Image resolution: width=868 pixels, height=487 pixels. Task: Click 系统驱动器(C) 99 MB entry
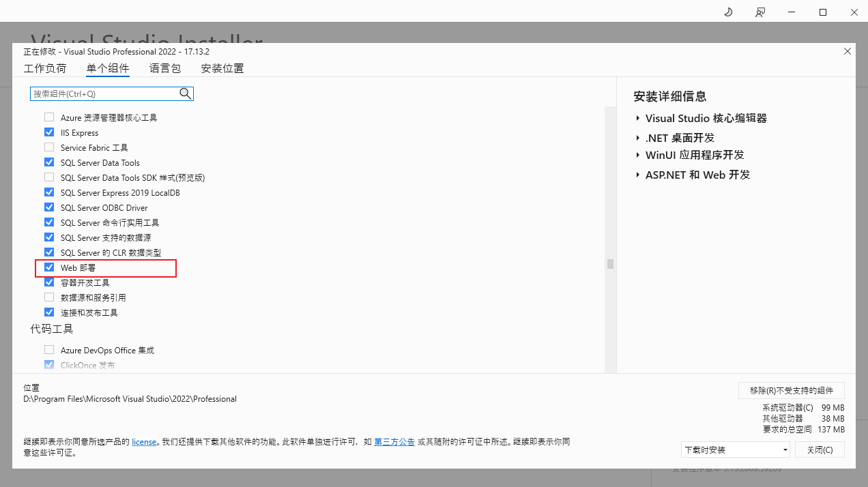(804, 407)
